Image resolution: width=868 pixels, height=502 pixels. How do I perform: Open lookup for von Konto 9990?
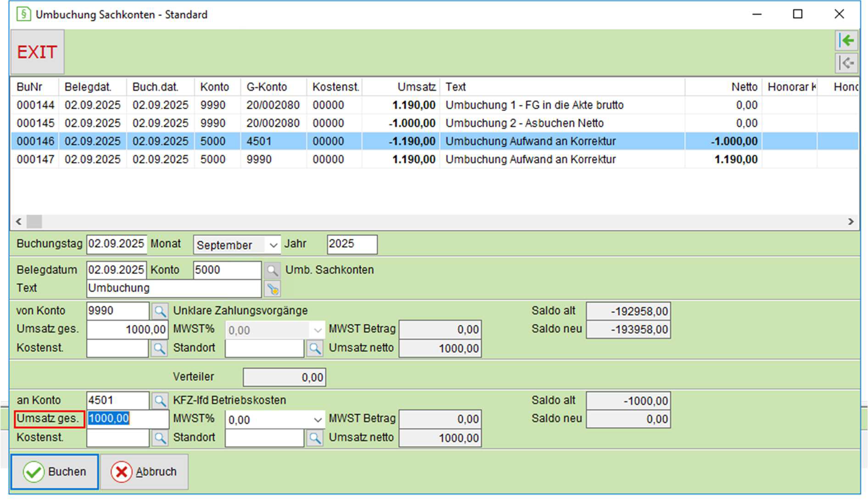coord(160,311)
